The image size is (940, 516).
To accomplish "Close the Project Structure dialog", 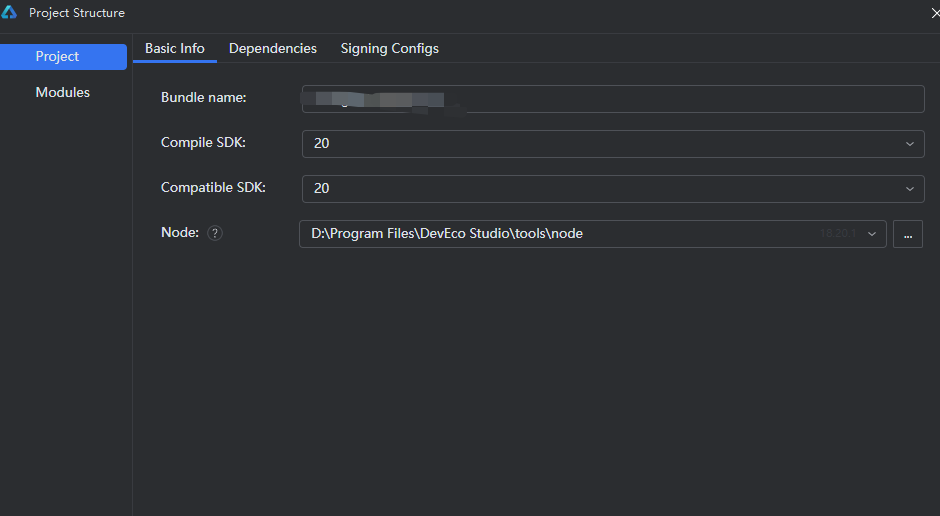I will click(x=934, y=13).
